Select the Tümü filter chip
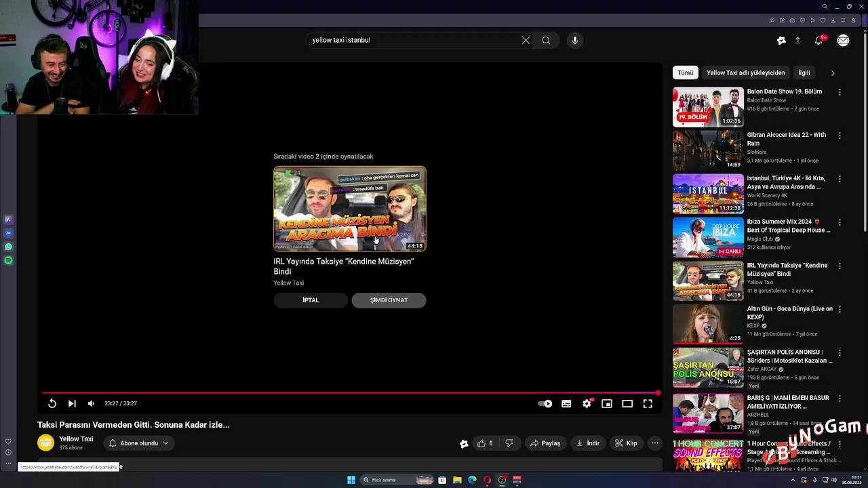 (686, 73)
